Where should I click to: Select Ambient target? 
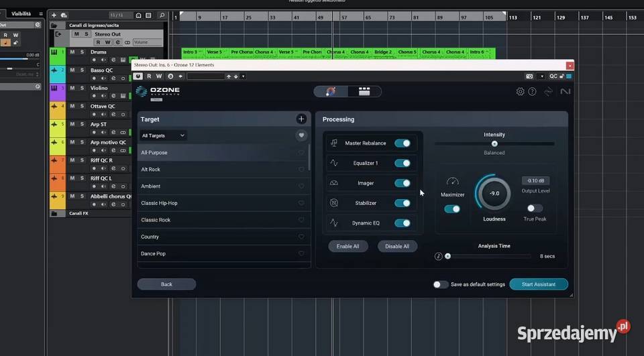223,186
